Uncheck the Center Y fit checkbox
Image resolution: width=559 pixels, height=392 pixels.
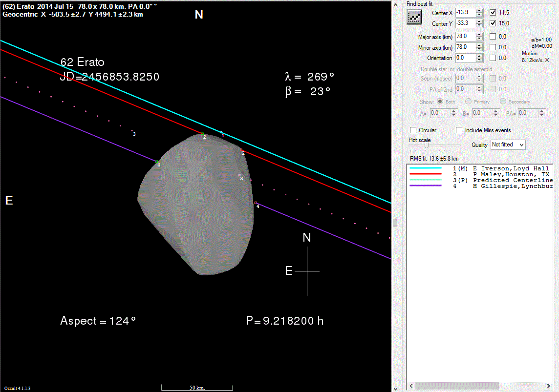click(x=493, y=23)
